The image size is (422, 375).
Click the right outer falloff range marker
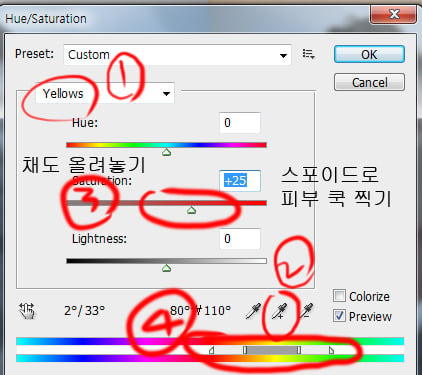point(331,350)
